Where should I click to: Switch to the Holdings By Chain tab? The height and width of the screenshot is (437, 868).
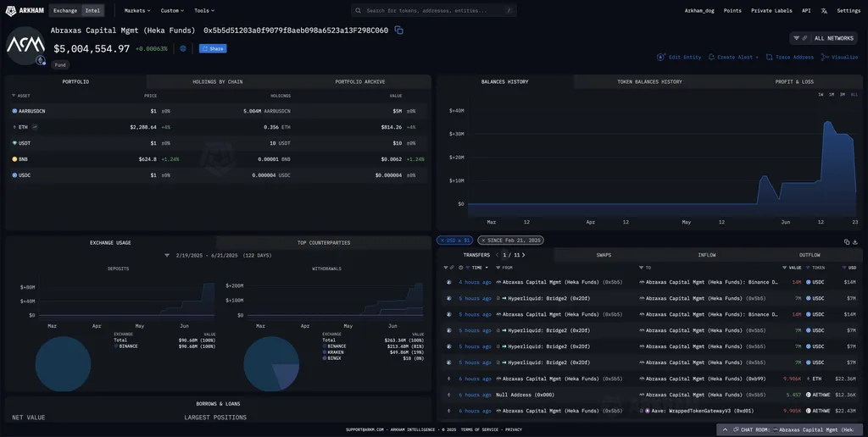point(217,82)
